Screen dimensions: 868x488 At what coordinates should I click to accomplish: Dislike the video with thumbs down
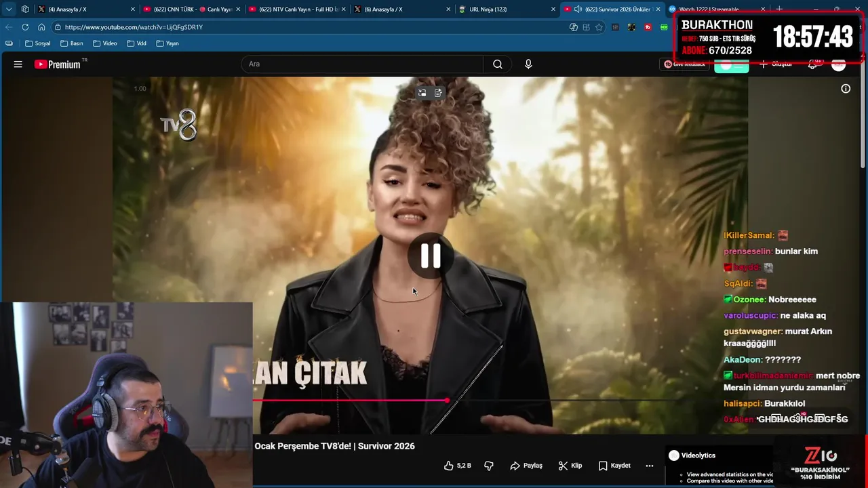point(489,466)
